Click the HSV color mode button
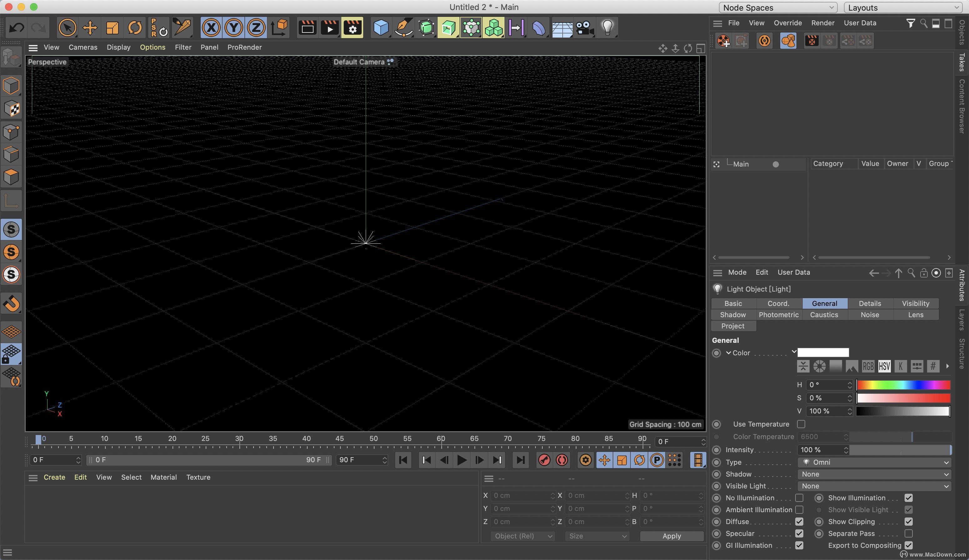The image size is (969, 560). tap(884, 366)
